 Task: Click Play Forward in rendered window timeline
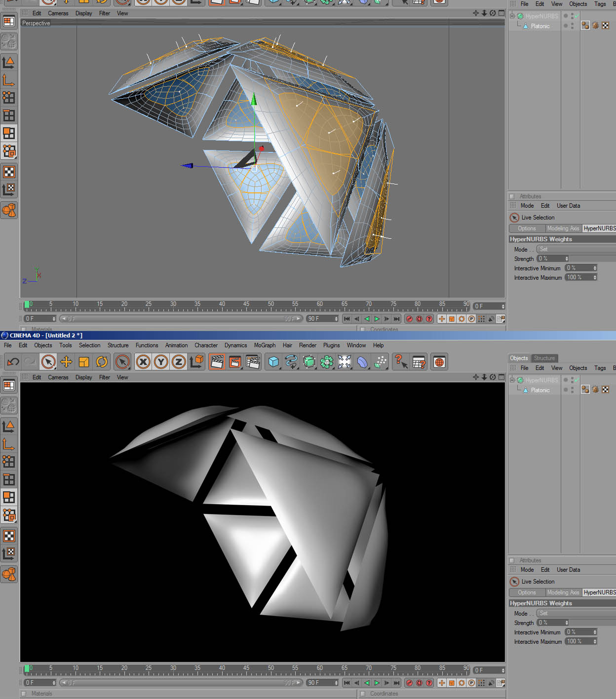377,683
